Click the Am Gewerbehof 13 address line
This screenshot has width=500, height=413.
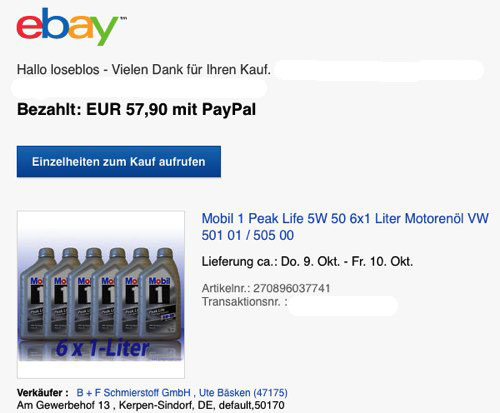151,405
